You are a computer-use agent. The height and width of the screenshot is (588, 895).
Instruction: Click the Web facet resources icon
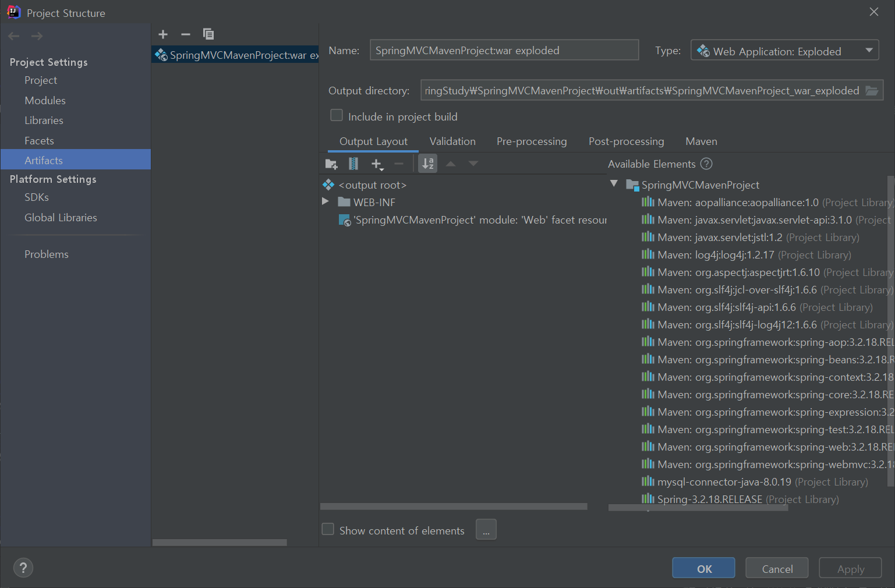345,220
